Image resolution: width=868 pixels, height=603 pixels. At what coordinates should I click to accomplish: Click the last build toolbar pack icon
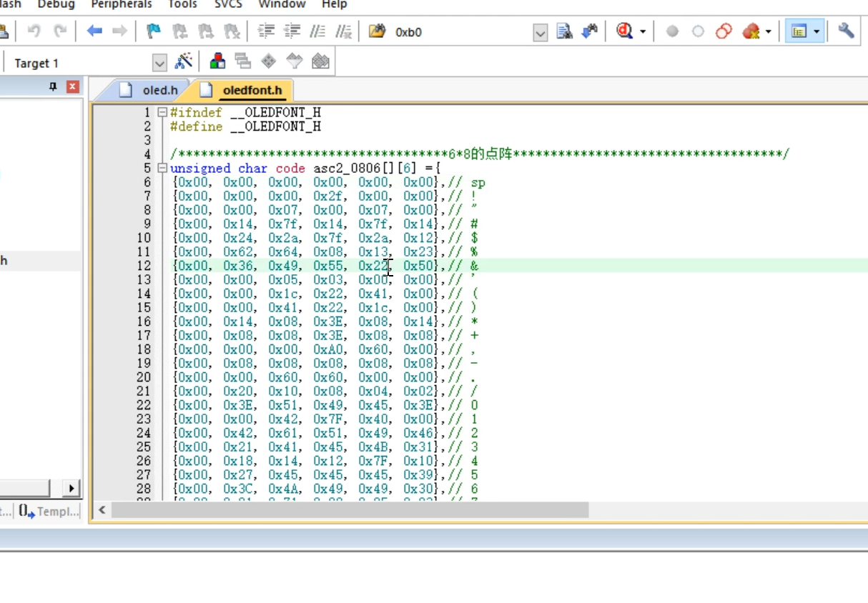tap(320, 61)
